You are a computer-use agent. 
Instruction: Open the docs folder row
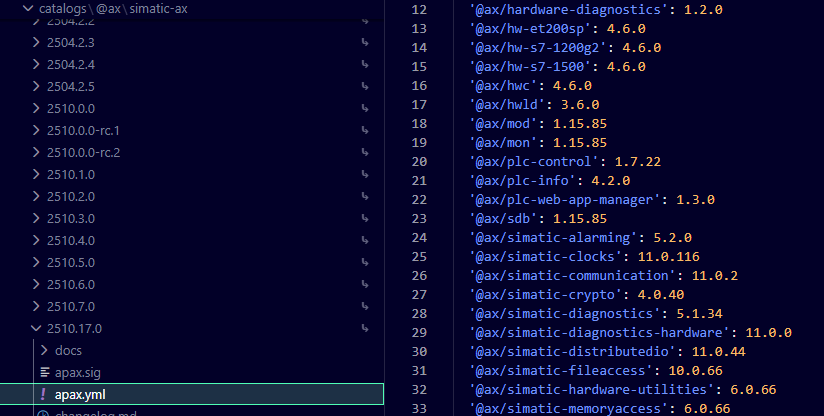click(192, 350)
